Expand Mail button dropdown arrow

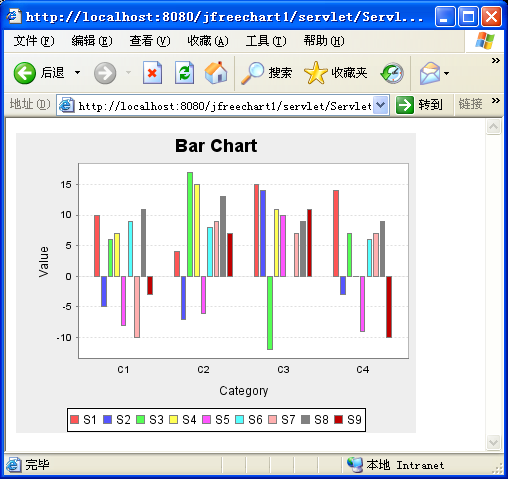coord(446,73)
